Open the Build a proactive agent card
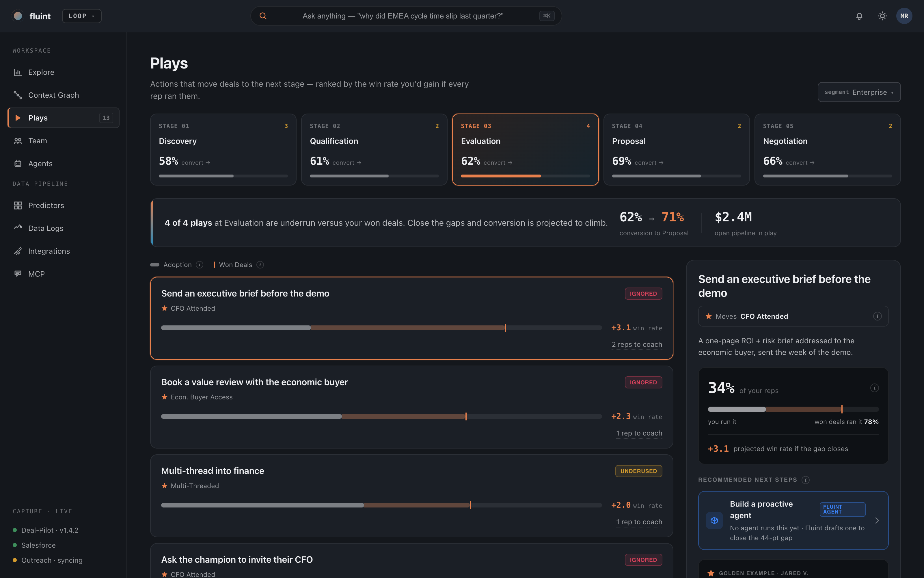Viewport: 924px width, 578px height. pos(793,520)
